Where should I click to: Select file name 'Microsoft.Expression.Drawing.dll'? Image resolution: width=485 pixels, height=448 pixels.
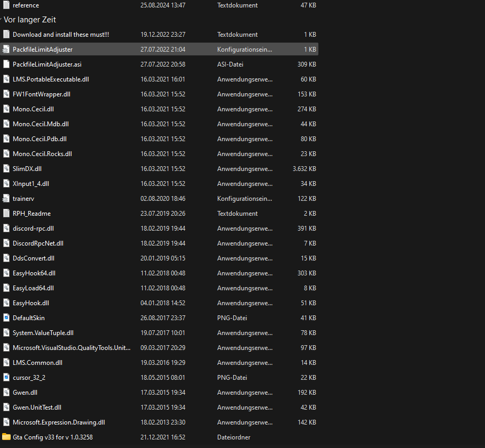coord(59,422)
